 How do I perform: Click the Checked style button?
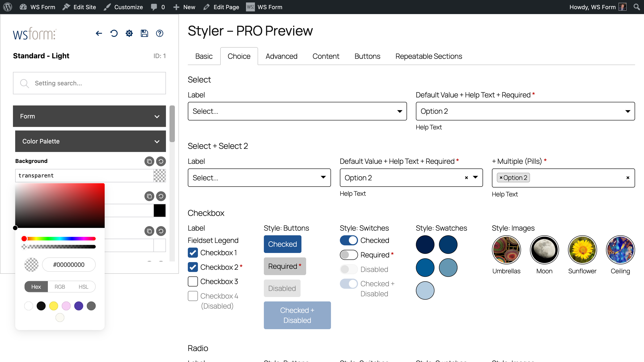[283, 244]
